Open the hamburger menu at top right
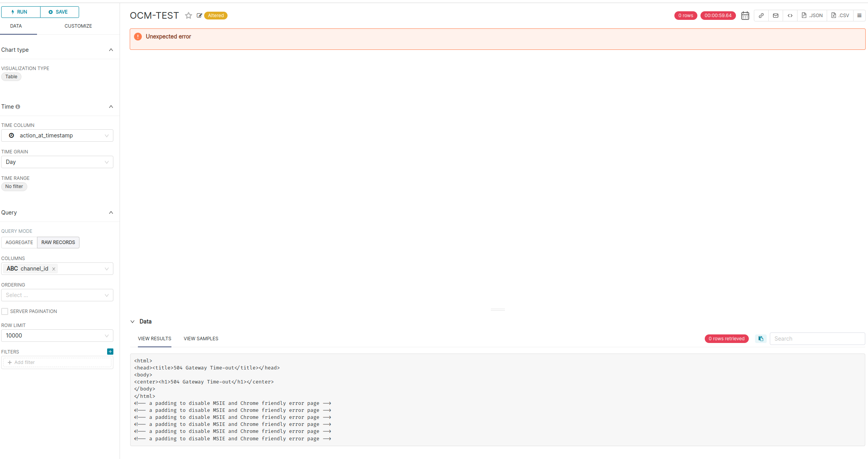The image size is (868, 459). [859, 16]
